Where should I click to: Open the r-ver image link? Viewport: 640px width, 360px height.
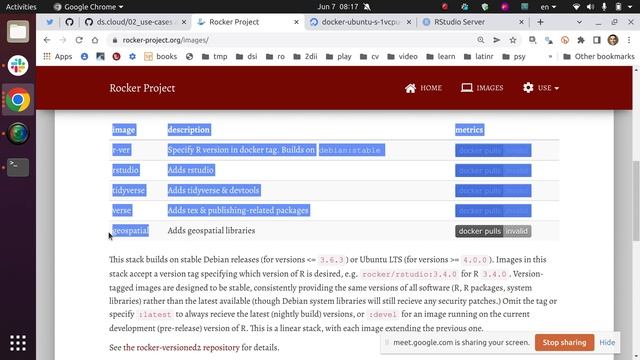tap(121, 150)
